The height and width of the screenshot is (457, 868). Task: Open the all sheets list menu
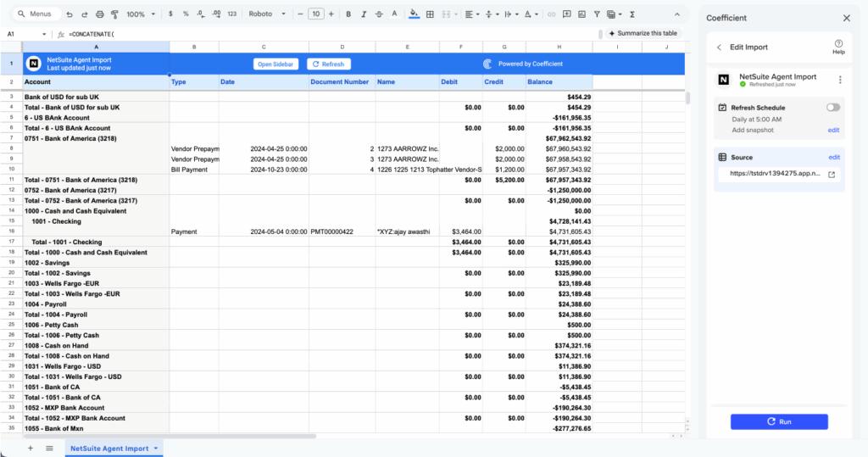49,449
